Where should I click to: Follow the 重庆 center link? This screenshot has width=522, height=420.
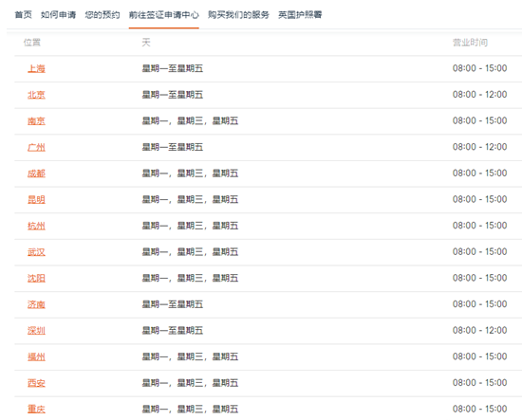[36, 409]
